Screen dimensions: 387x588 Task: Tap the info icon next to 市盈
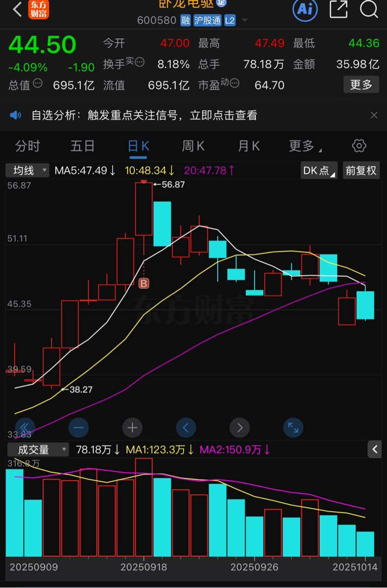coord(234,83)
